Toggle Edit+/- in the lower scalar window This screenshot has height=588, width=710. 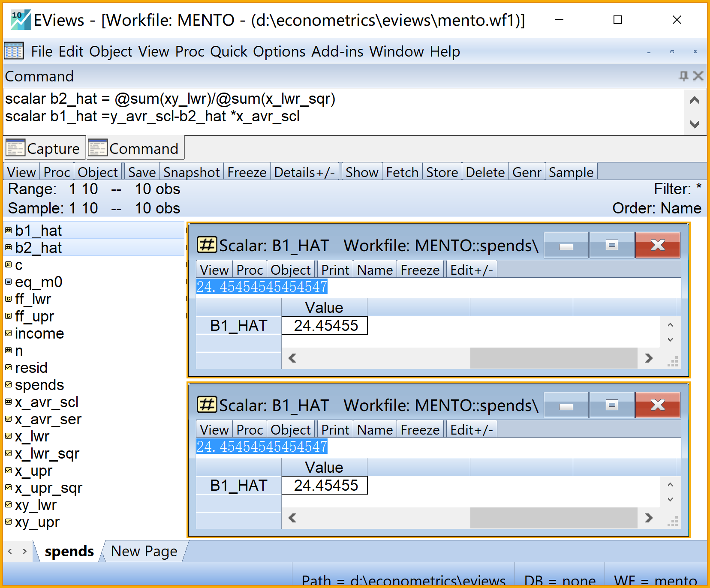click(471, 430)
